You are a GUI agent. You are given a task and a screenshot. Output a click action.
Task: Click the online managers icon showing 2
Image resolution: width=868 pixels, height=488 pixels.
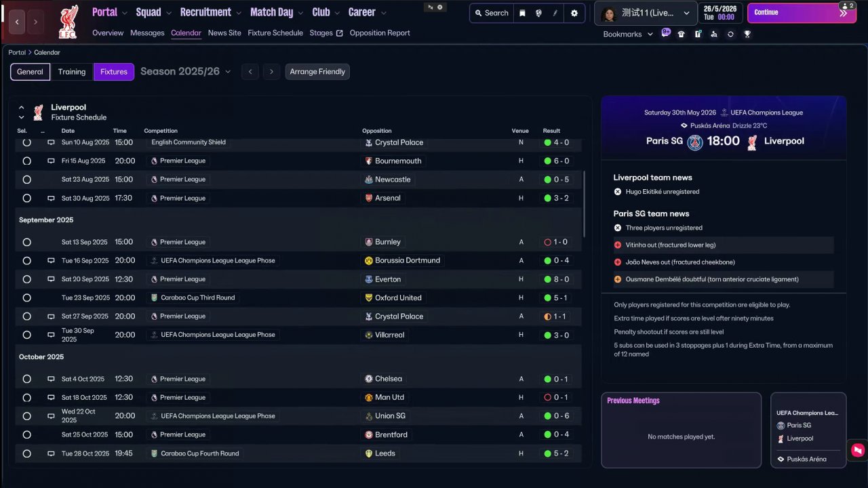click(847, 5)
